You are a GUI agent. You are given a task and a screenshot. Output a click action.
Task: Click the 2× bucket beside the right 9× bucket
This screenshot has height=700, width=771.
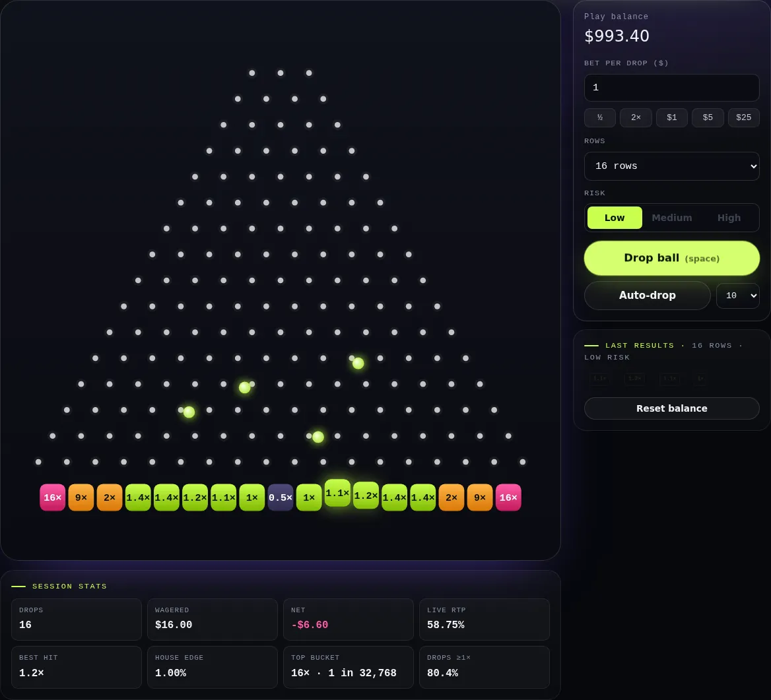click(x=452, y=497)
